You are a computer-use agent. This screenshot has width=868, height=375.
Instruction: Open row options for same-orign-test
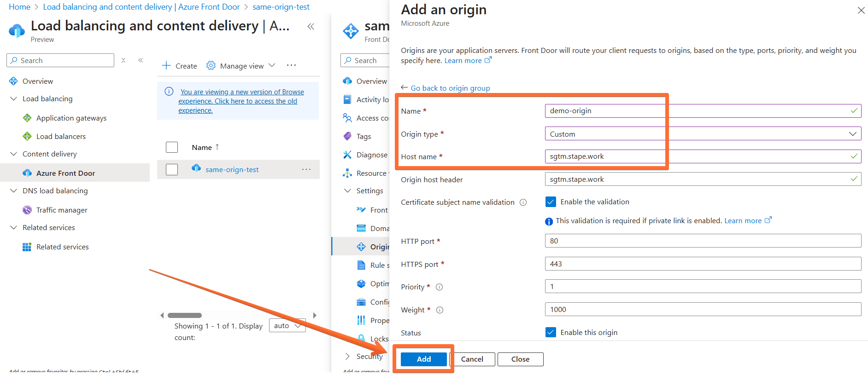306,169
